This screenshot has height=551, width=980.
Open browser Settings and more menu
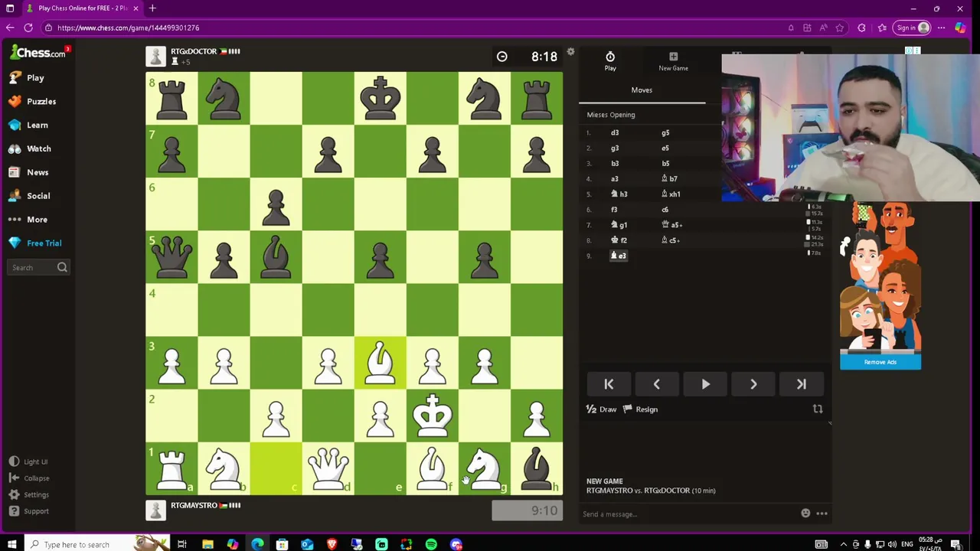tap(941, 28)
